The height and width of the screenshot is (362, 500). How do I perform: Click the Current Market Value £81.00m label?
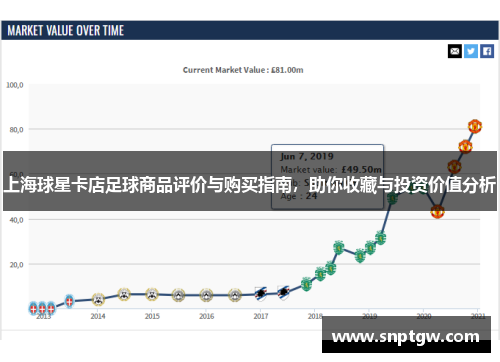243,70
